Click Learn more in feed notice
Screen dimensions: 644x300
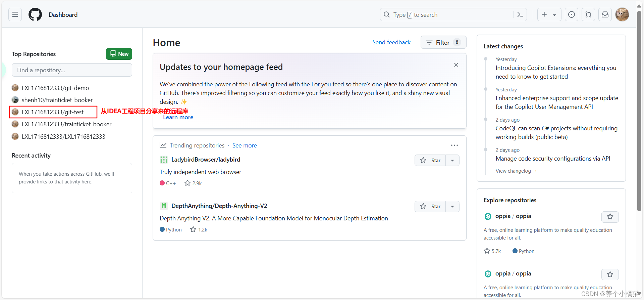(178, 117)
